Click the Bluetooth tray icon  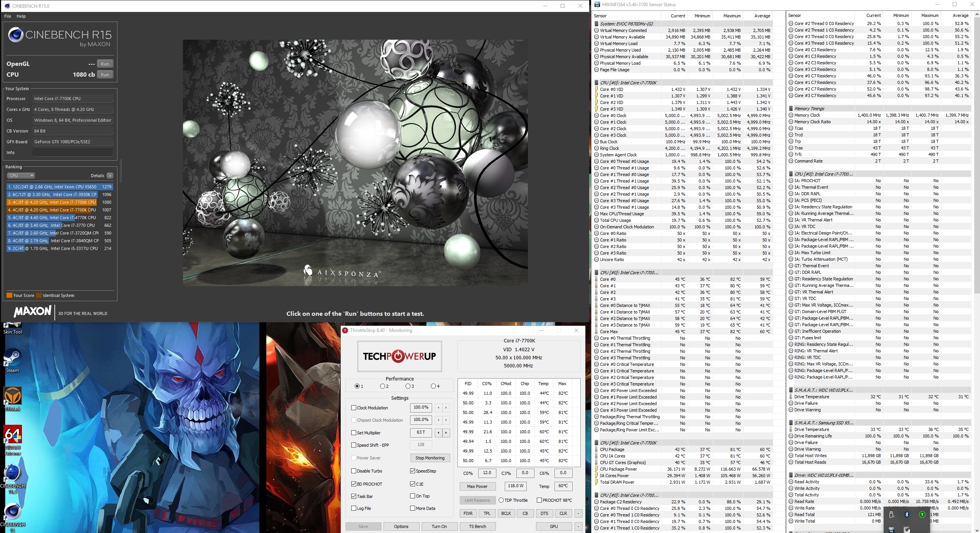[x=906, y=515]
